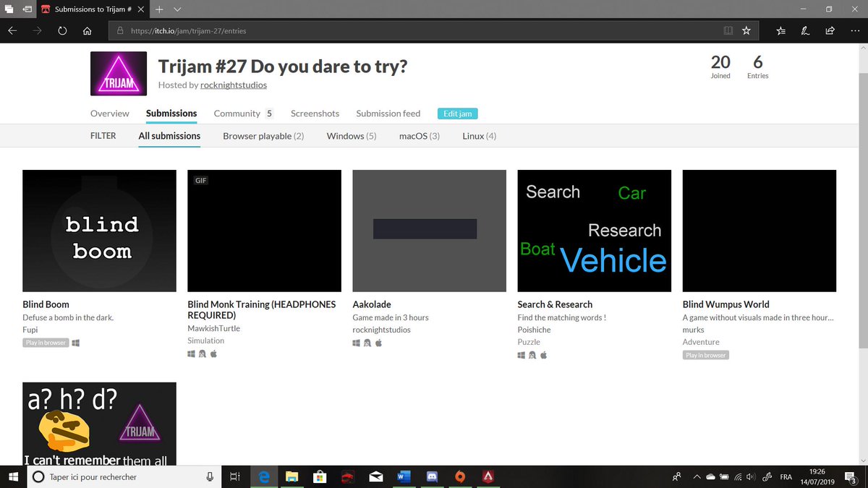Image resolution: width=868 pixels, height=488 pixels.
Task: Open File Explorer from taskbar
Action: (x=292, y=476)
